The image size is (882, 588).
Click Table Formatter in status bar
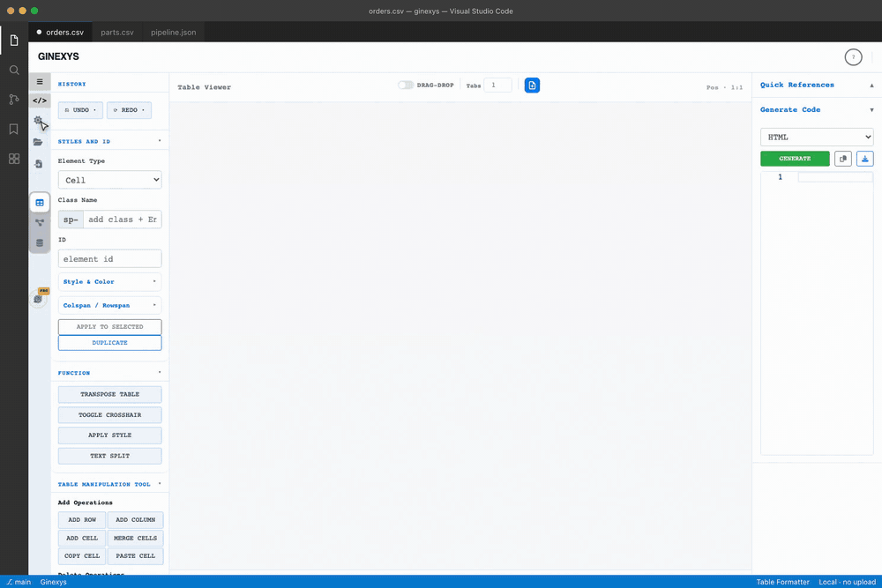[x=782, y=582]
